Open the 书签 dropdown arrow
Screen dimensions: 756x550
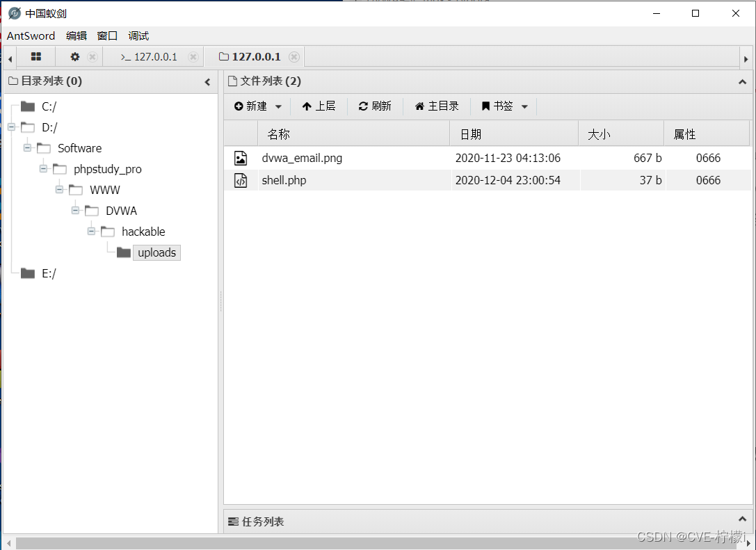[524, 106]
